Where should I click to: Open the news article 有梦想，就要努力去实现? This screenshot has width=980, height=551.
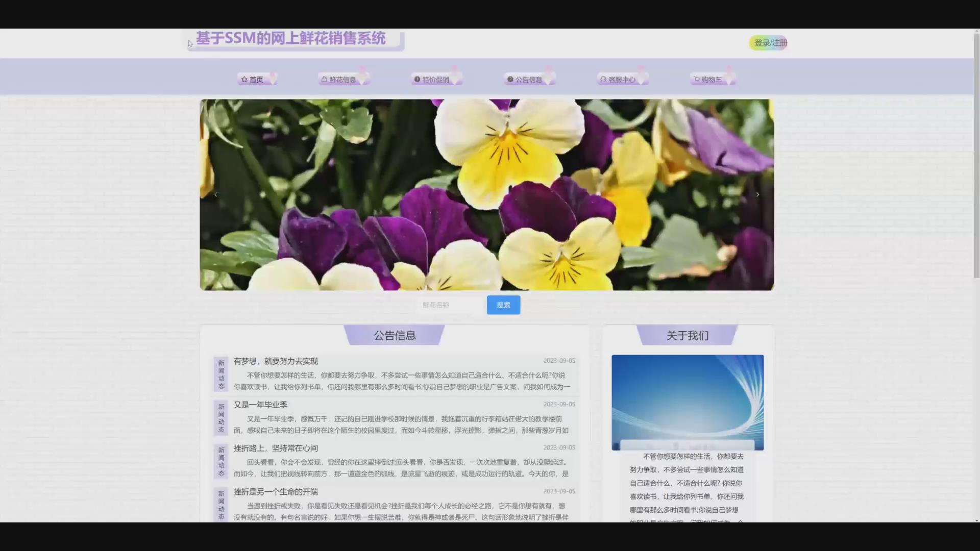[276, 361]
